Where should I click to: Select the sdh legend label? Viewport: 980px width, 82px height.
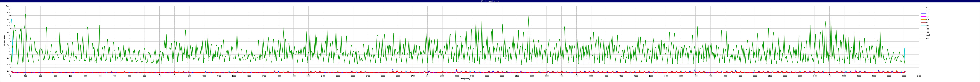click(x=928, y=26)
